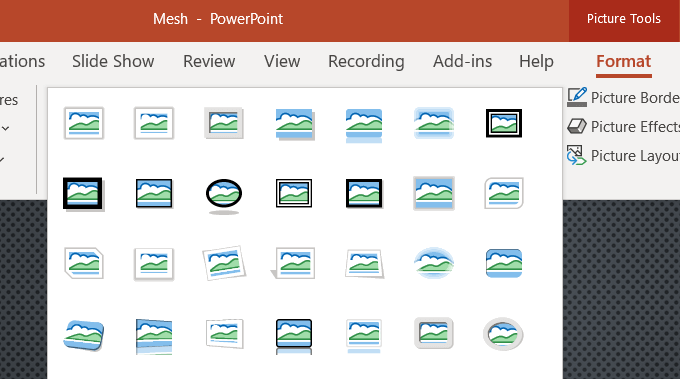Select the Format tab under Picture Tools
680x379 pixels.
[x=624, y=61]
